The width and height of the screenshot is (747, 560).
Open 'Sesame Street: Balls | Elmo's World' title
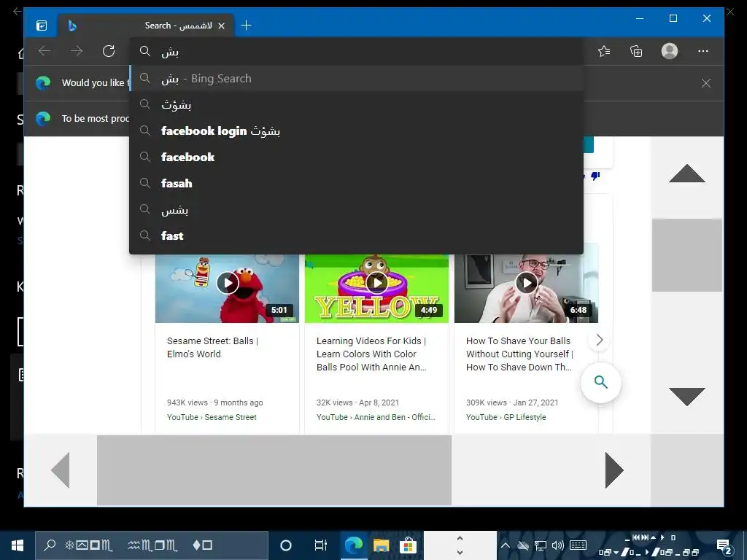212,348
